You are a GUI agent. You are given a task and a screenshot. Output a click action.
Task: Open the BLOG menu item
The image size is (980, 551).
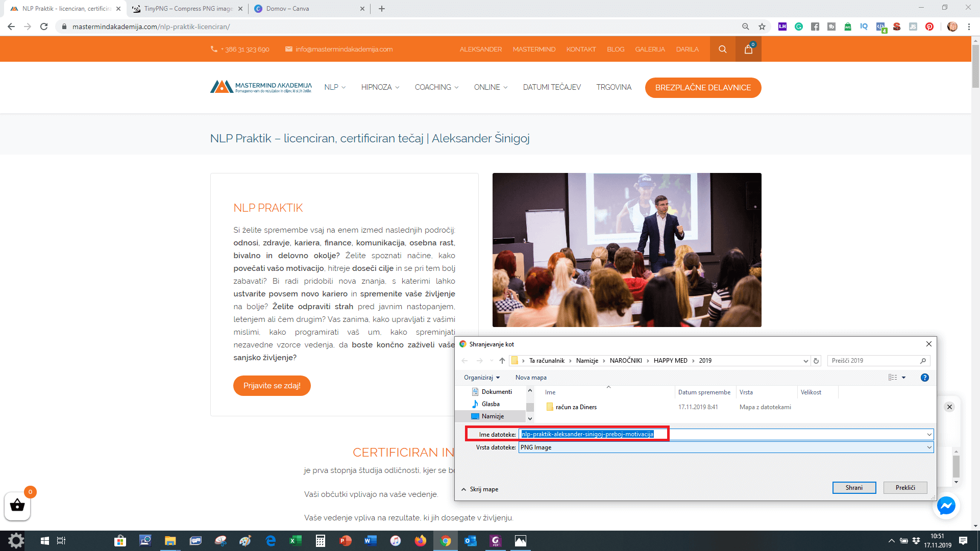pyautogui.click(x=616, y=49)
